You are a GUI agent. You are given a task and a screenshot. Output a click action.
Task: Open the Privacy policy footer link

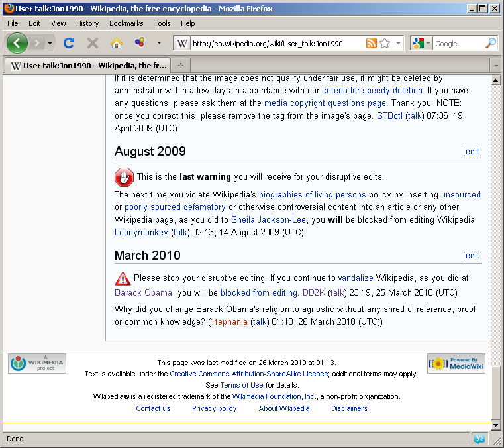(x=214, y=408)
